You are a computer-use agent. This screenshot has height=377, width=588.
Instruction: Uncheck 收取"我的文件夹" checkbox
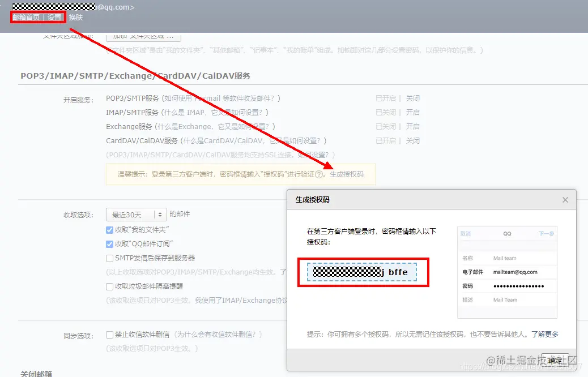(x=109, y=230)
